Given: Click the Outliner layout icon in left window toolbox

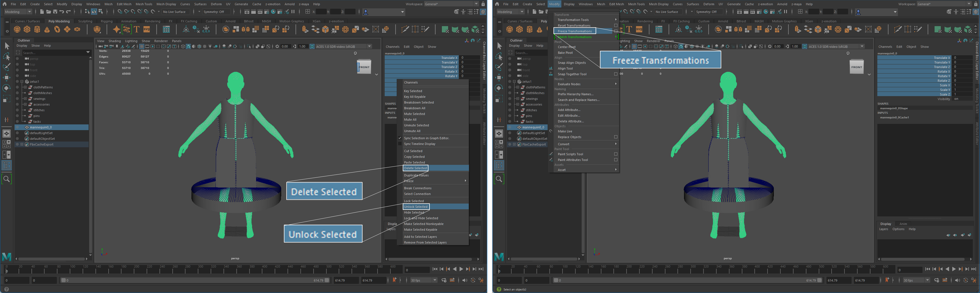Looking at the screenshot, I should (6, 165).
